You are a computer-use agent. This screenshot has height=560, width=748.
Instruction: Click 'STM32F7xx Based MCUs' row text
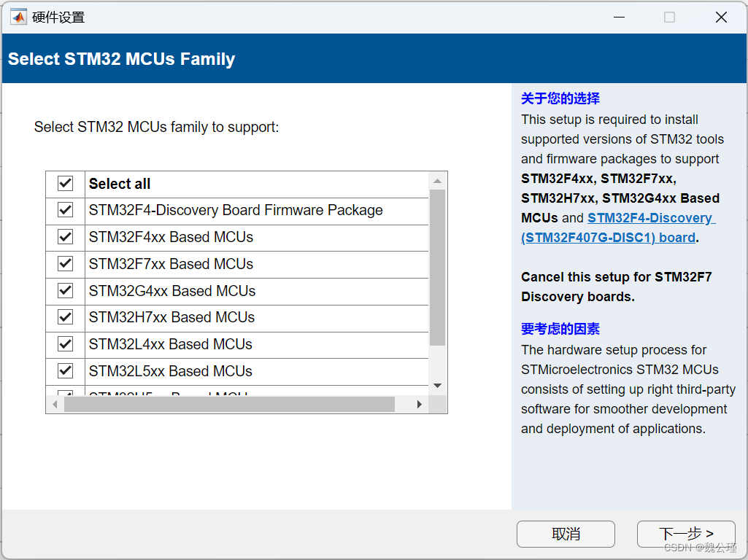point(171,263)
